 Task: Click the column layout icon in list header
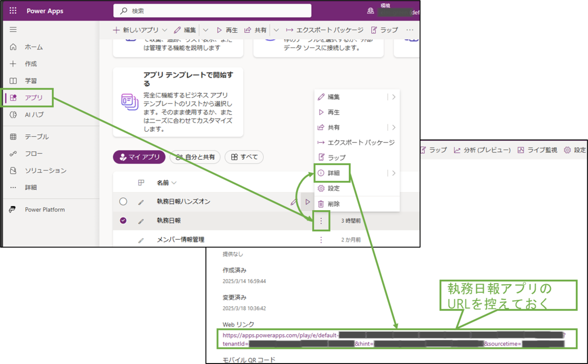[141, 183]
